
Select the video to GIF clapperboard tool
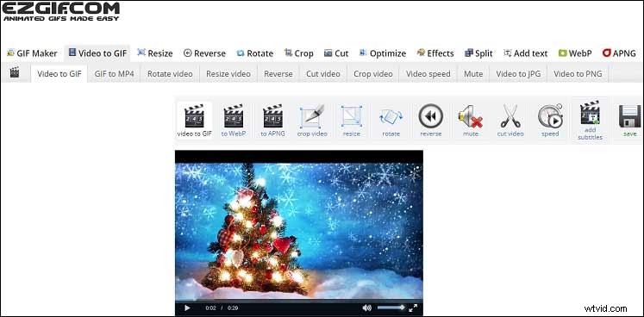(194, 121)
